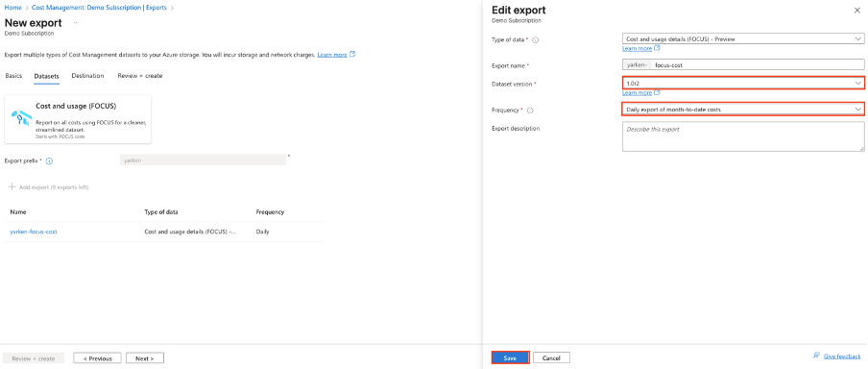Switch to the Basics tab
The height and width of the screenshot is (369, 868).
tap(13, 76)
